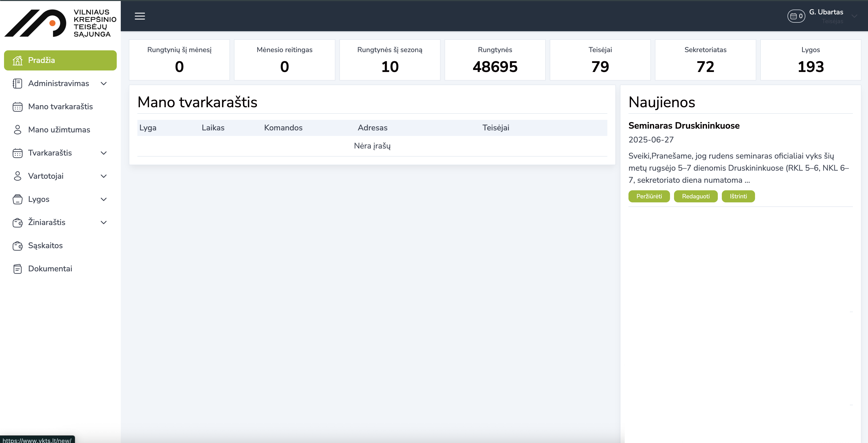Click the Sąskaitos wallet icon
This screenshot has height=443, width=868.
point(18,246)
